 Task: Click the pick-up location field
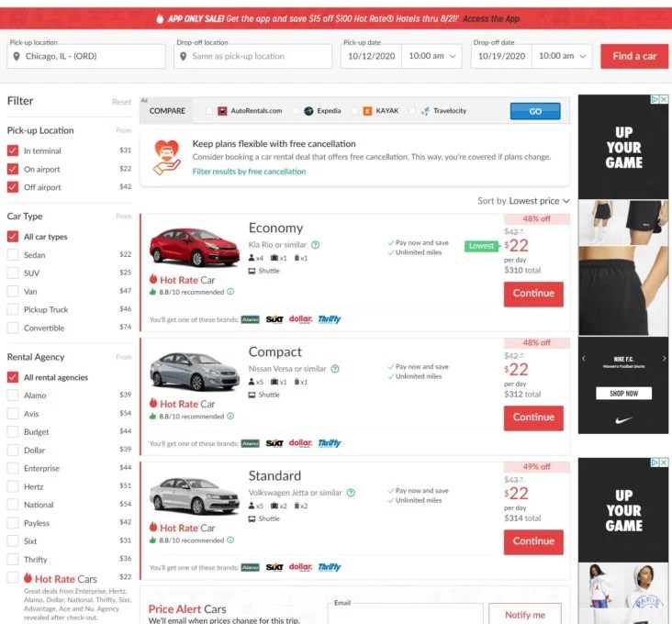click(86, 56)
